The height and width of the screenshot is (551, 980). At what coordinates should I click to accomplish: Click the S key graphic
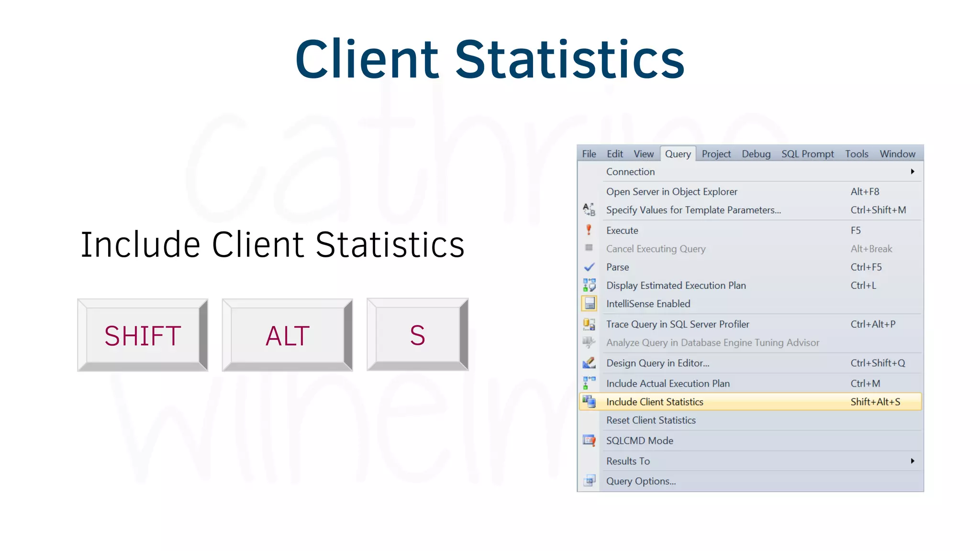(x=417, y=334)
